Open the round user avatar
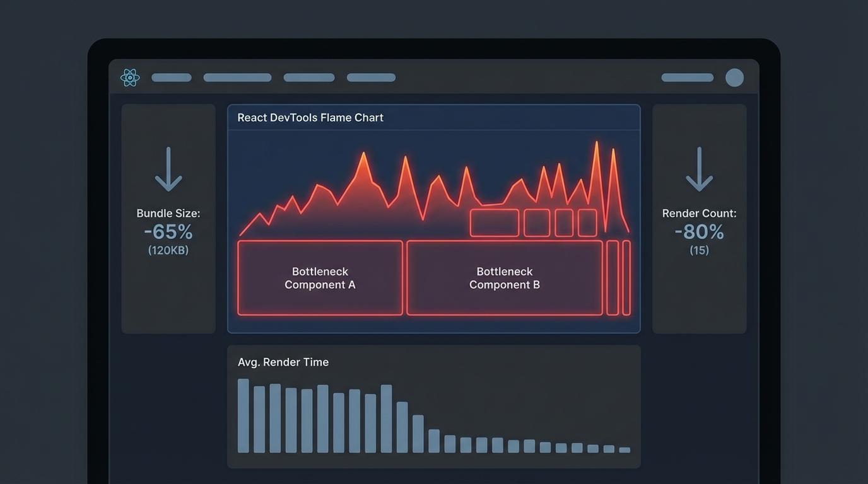This screenshot has width=868, height=484. pyautogui.click(x=734, y=78)
